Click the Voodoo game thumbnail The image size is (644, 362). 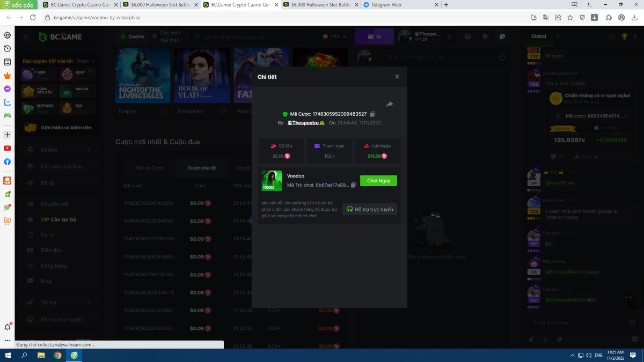(272, 181)
